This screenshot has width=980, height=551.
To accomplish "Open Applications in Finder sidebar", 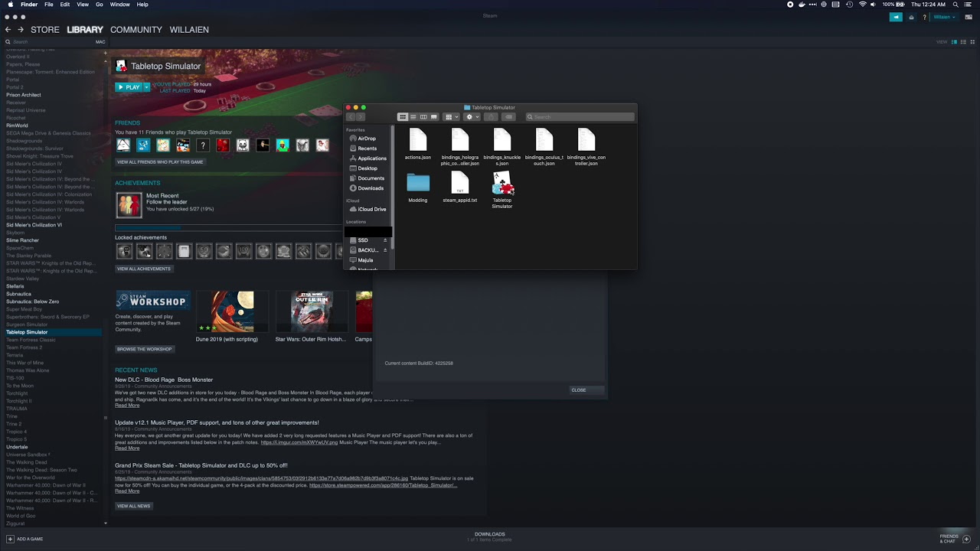I will [372, 158].
